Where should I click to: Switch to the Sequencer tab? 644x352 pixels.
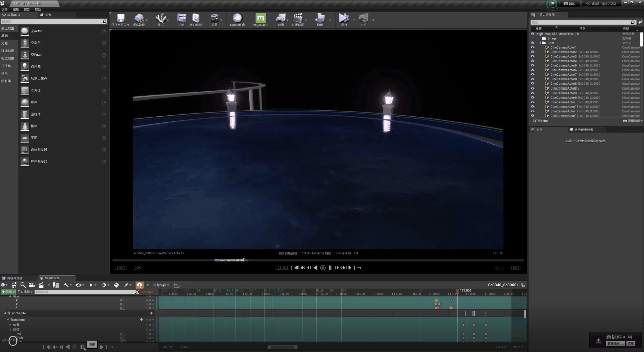tap(52, 278)
